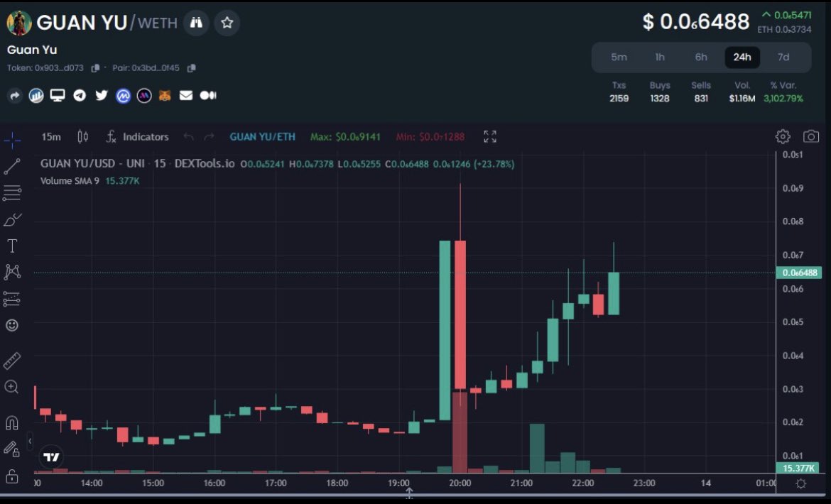Screen dimensions: 831x504
Task: Open the purple M circle icon
Action: (x=144, y=96)
